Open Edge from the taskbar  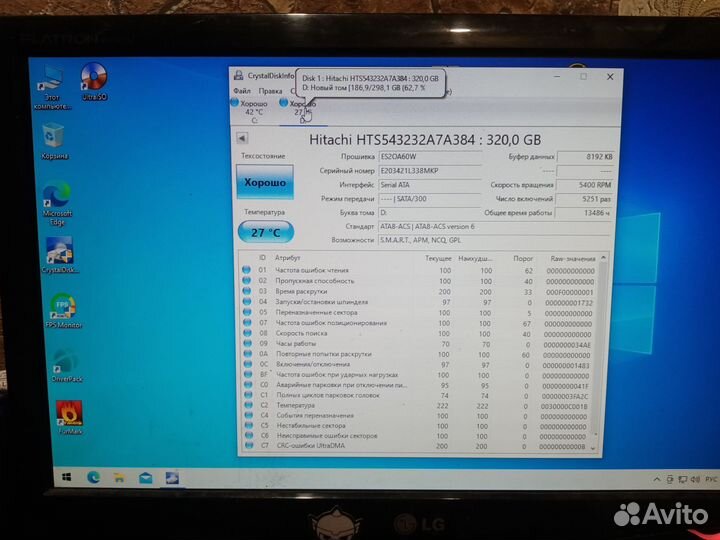pos(94,476)
